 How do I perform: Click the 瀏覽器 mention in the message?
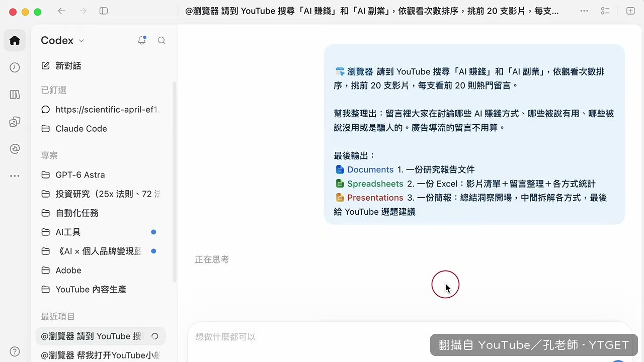click(x=354, y=72)
